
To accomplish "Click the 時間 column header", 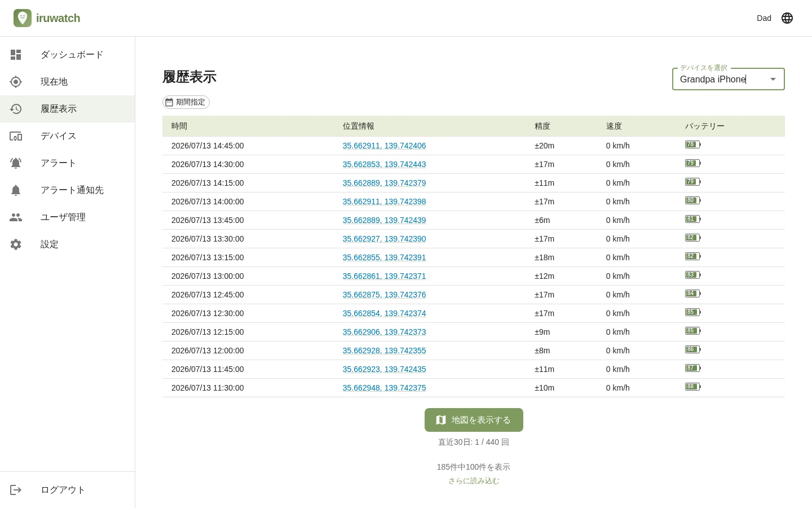I will (x=179, y=126).
